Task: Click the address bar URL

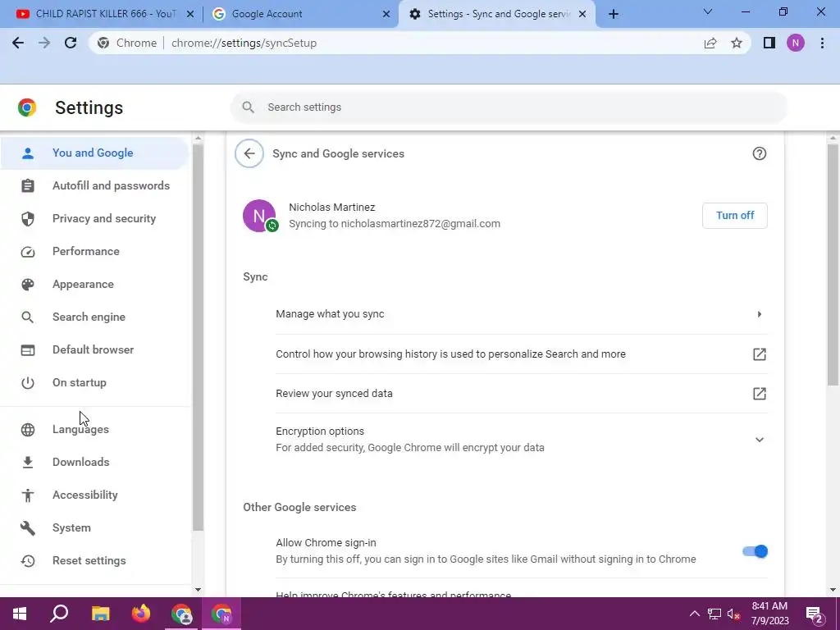Action: point(244,43)
